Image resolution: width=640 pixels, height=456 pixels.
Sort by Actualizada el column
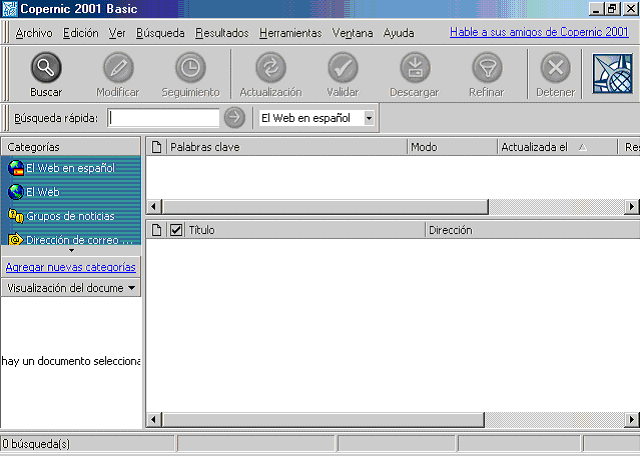557,147
